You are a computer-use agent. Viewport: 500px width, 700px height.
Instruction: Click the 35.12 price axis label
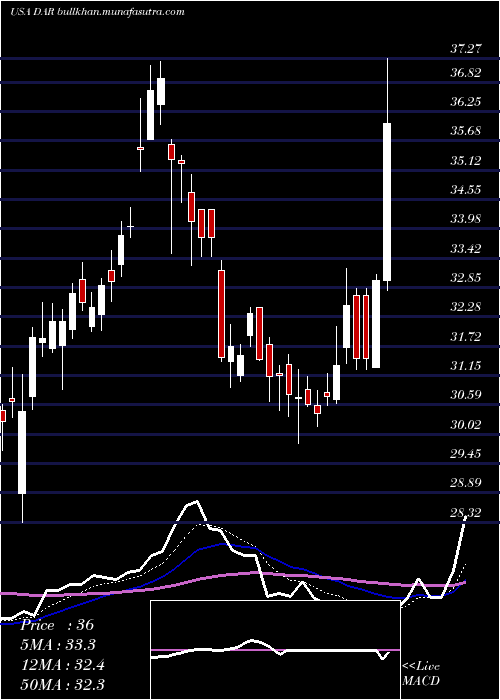pyautogui.click(x=466, y=161)
